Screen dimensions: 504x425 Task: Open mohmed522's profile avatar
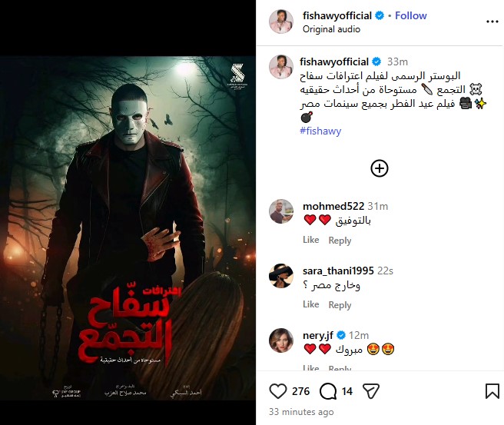point(281,211)
